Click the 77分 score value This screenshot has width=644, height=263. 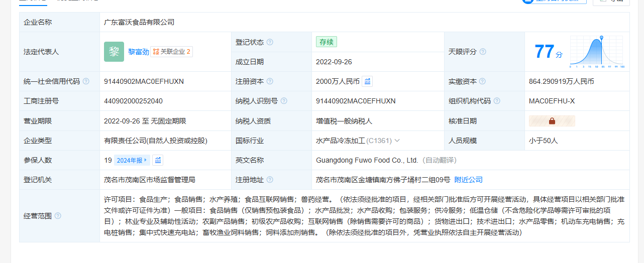[x=548, y=52]
